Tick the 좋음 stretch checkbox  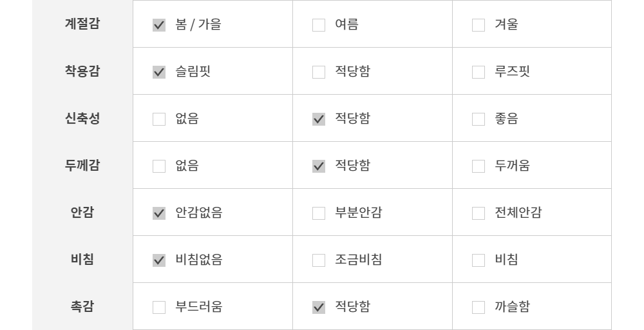pos(478,119)
